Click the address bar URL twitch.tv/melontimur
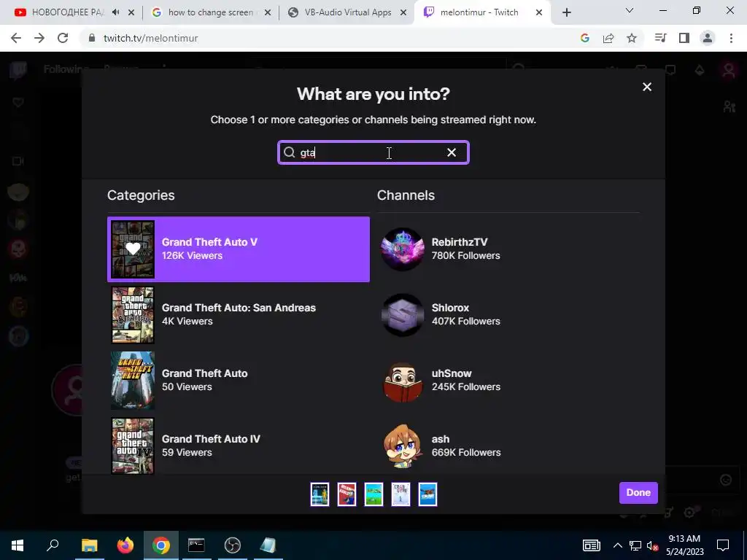This screenshot has height=560, width=747. click(x=150, y=38)
